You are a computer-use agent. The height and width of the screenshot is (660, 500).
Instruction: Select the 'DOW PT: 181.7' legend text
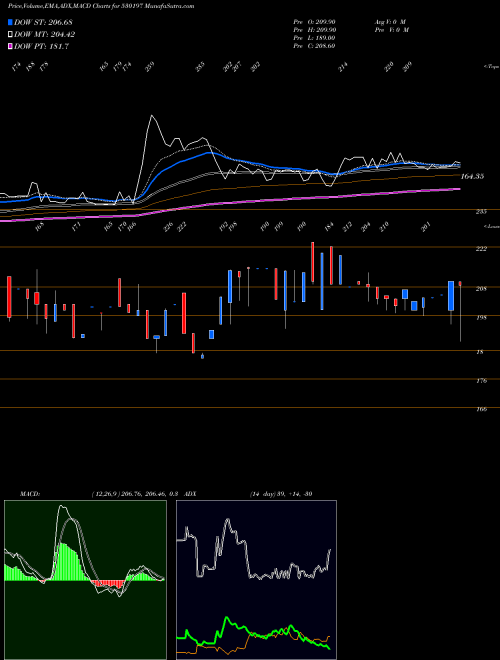coord(41,47)
